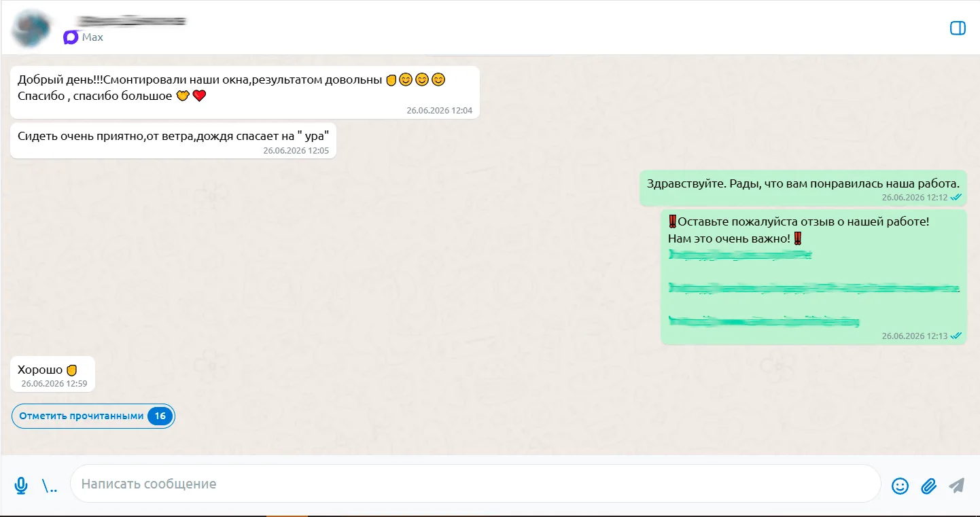Click timestamp 26.06.2026 12:59
This screenshot has width=980, height=517.
(54, 383)
